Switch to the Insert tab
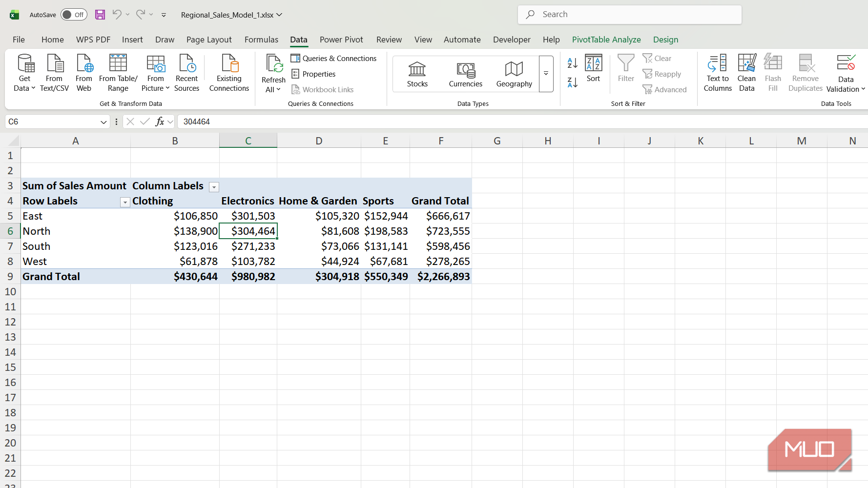 tap(132, 40)
